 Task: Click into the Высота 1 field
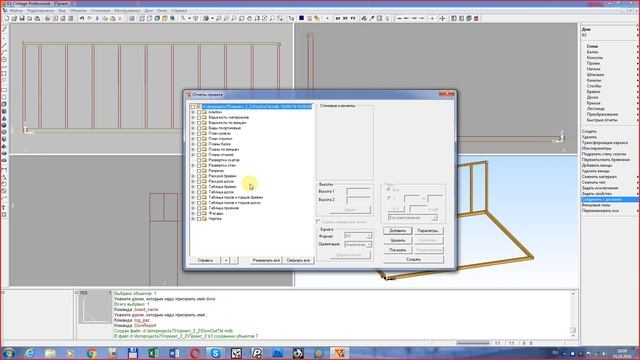click(x=358, y=191)
